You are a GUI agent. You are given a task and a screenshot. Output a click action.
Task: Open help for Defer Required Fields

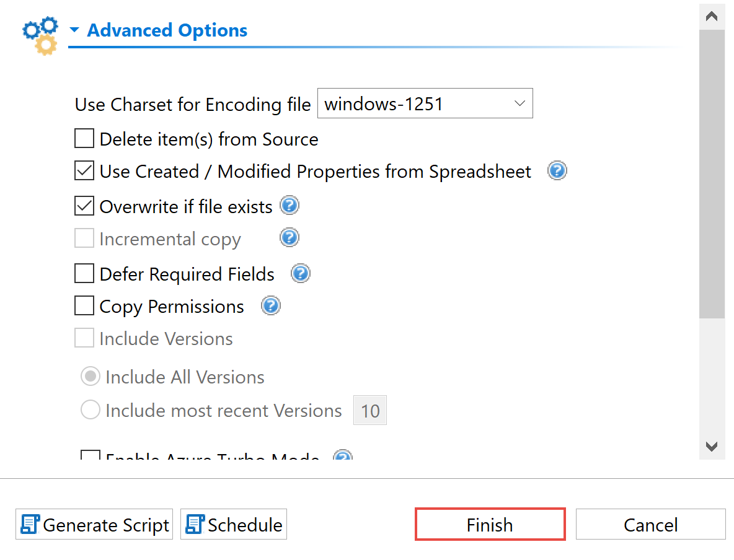point(301,273)
